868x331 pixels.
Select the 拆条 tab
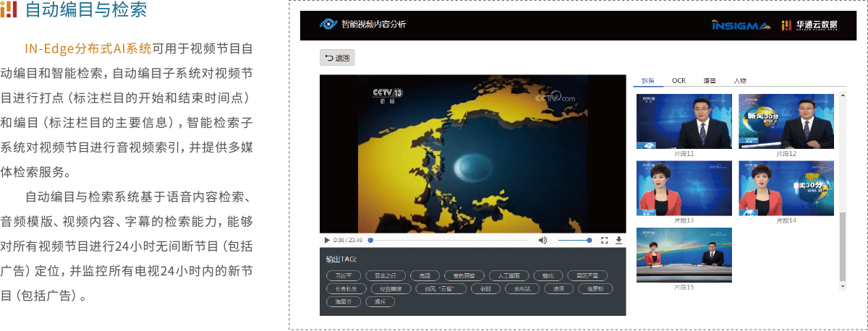(647, 80)
